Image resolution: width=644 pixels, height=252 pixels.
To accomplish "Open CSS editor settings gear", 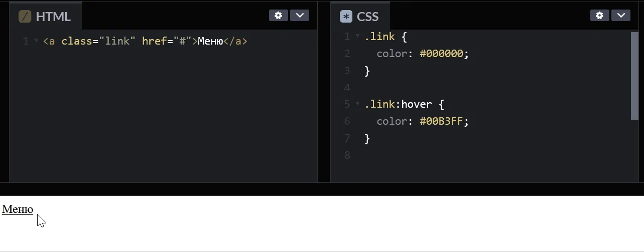I will point(599,16).
